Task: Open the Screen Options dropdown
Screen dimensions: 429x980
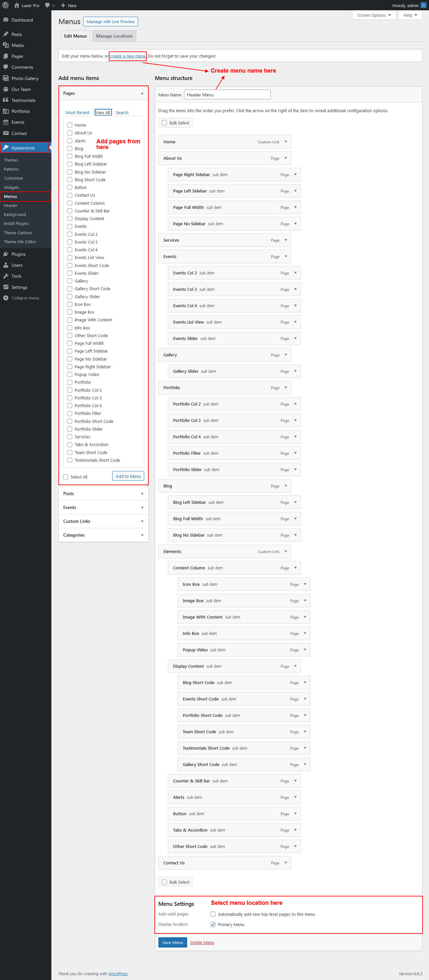Action: click(374, 15)
